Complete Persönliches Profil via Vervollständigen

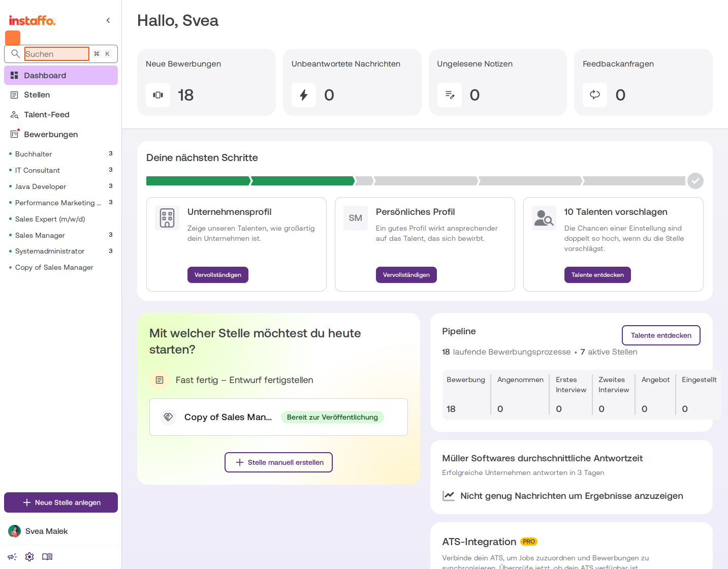point(406,275)
